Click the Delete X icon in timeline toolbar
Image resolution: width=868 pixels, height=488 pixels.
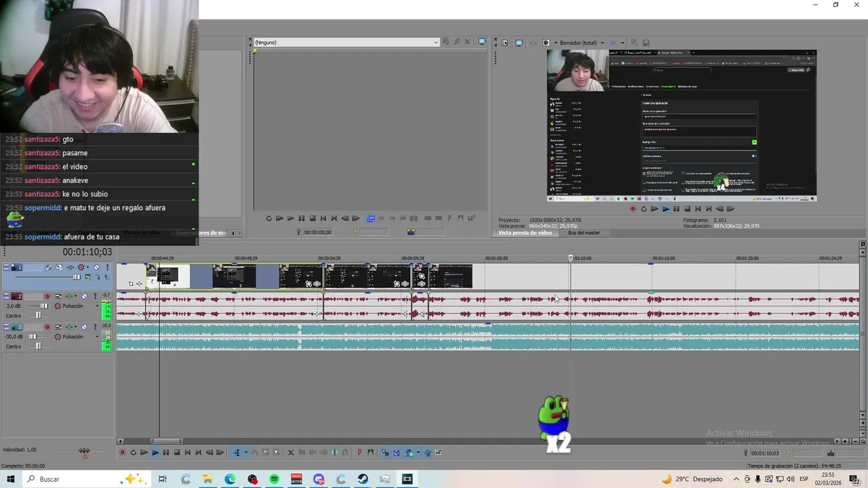point(291,453)
